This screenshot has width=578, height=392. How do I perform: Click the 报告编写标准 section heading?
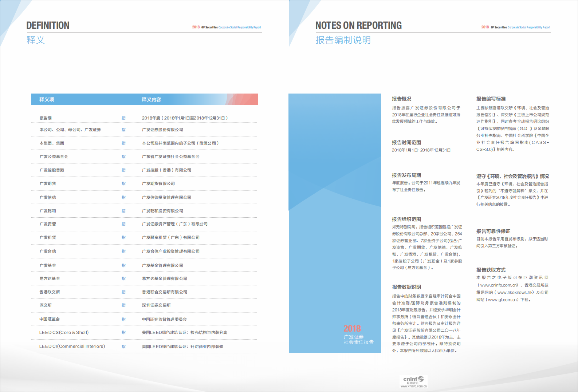[491, 99]
